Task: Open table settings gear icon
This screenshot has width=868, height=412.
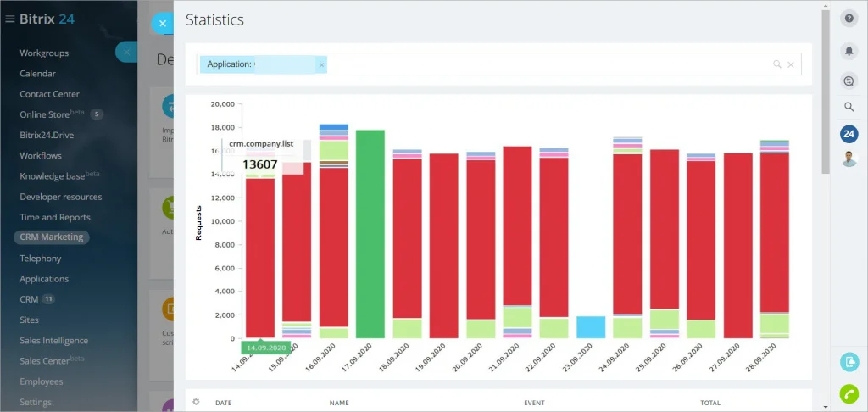Action: coord(196,402)
